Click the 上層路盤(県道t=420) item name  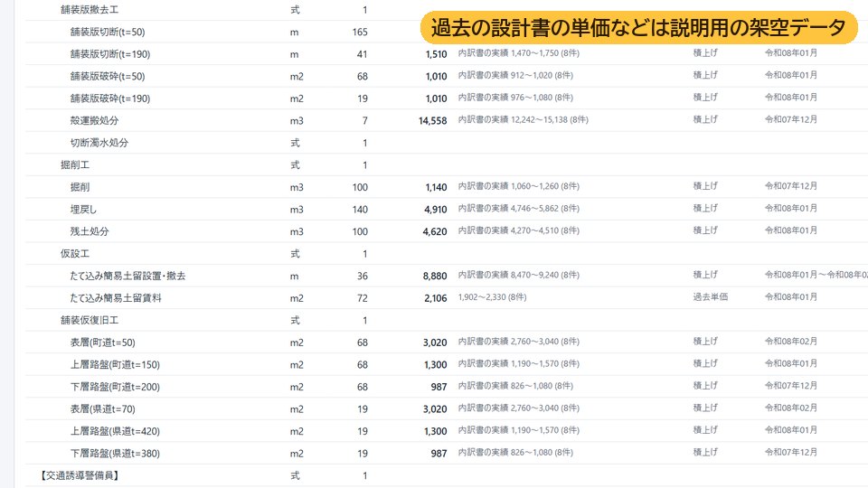[115, 430]
